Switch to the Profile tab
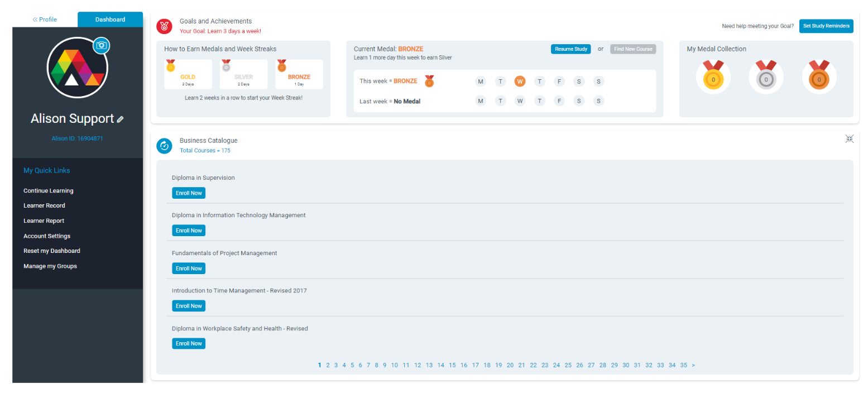This screenshot has height=393, width=868. [45, 20]
